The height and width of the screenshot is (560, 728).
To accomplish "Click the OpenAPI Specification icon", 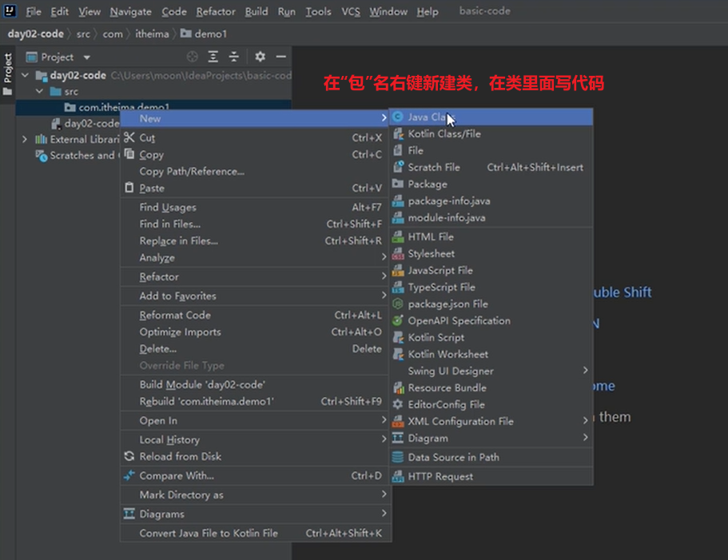I will click(398, 320).
